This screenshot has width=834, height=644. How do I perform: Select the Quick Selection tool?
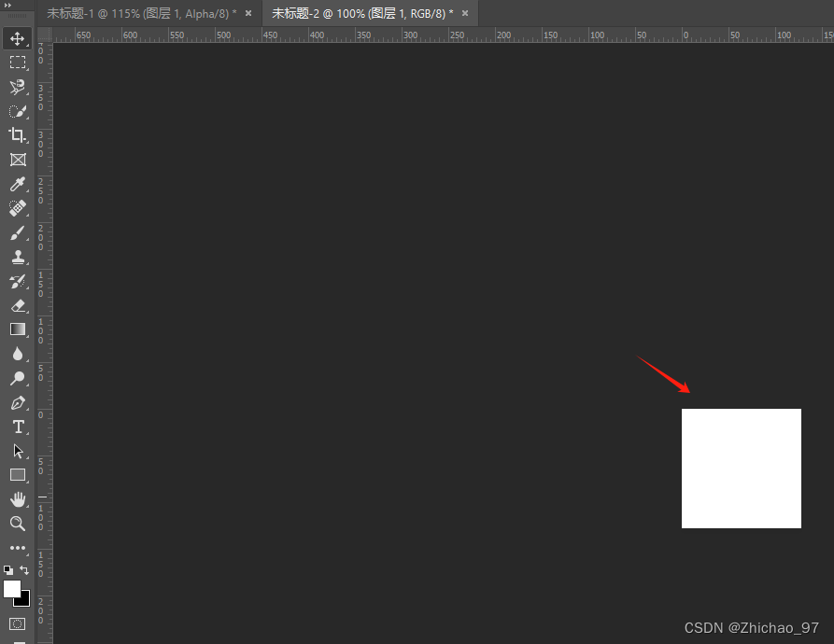[x=18, y=111]
